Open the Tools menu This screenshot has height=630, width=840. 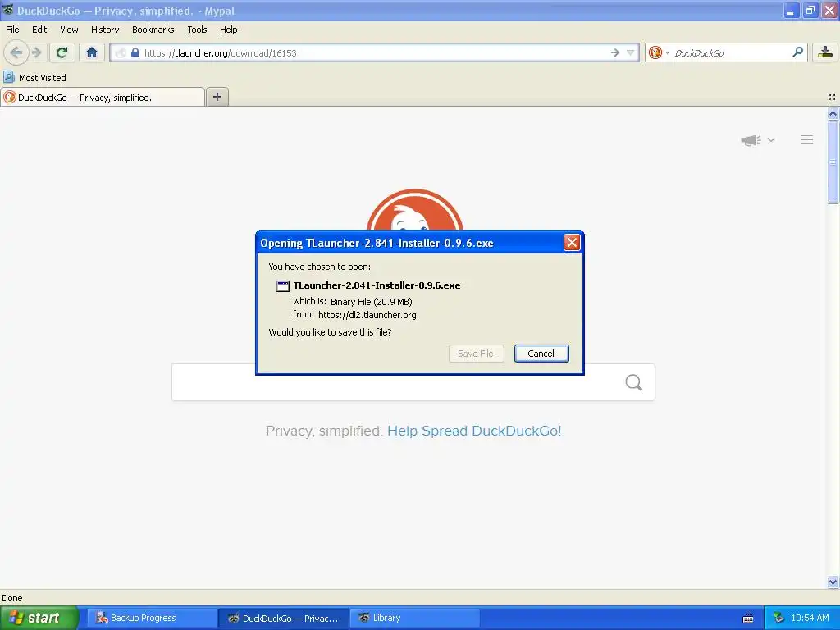click(x=197, y=30)
